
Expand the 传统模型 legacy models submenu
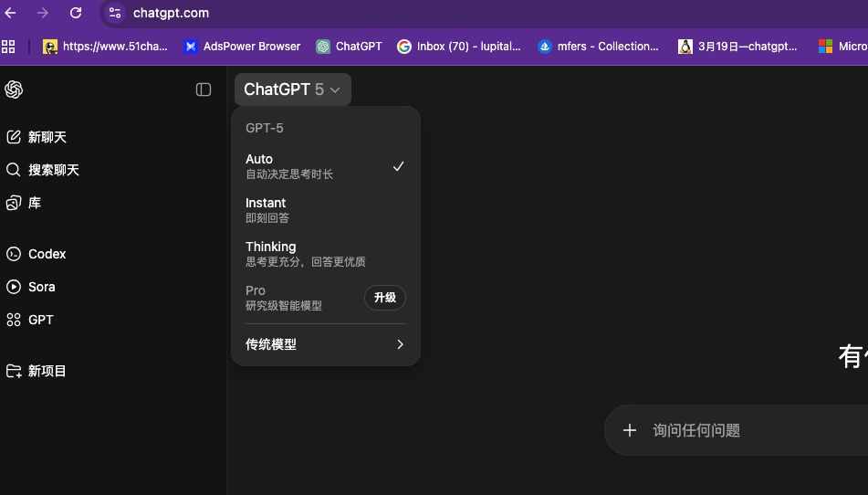click(326, 343)
